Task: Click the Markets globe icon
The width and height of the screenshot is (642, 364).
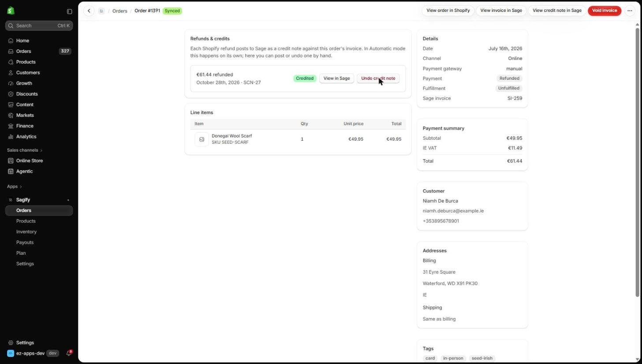Action: (11, 115)
